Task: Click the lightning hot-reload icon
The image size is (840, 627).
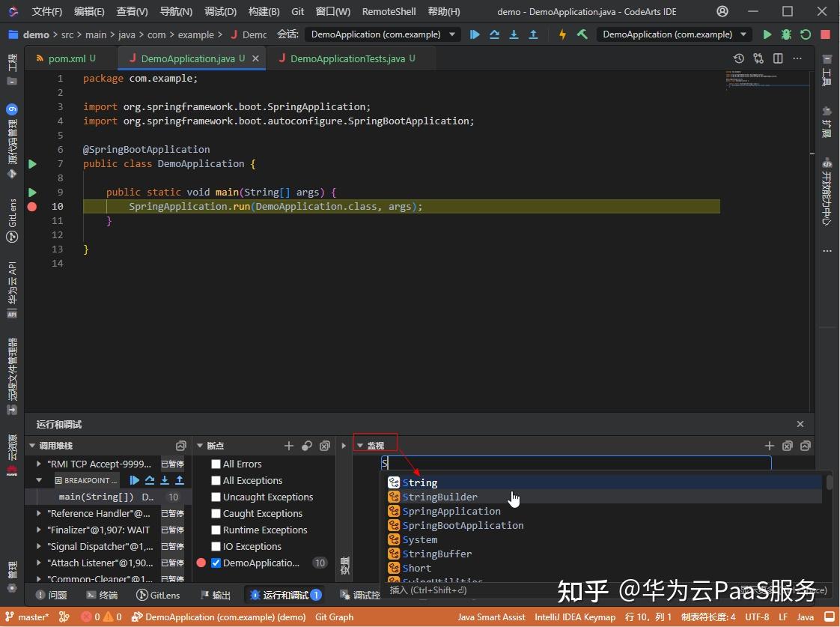Action: (x=562, y=34)
